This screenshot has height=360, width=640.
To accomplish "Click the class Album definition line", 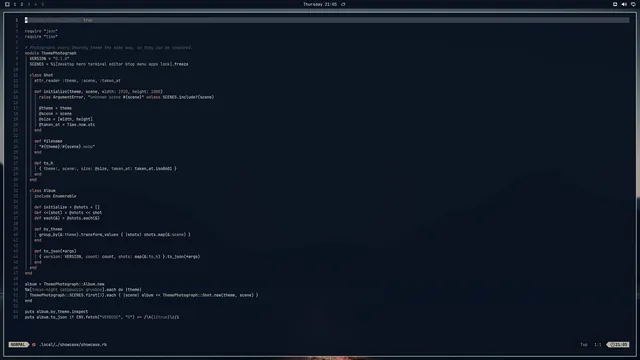I will [42, 191].
